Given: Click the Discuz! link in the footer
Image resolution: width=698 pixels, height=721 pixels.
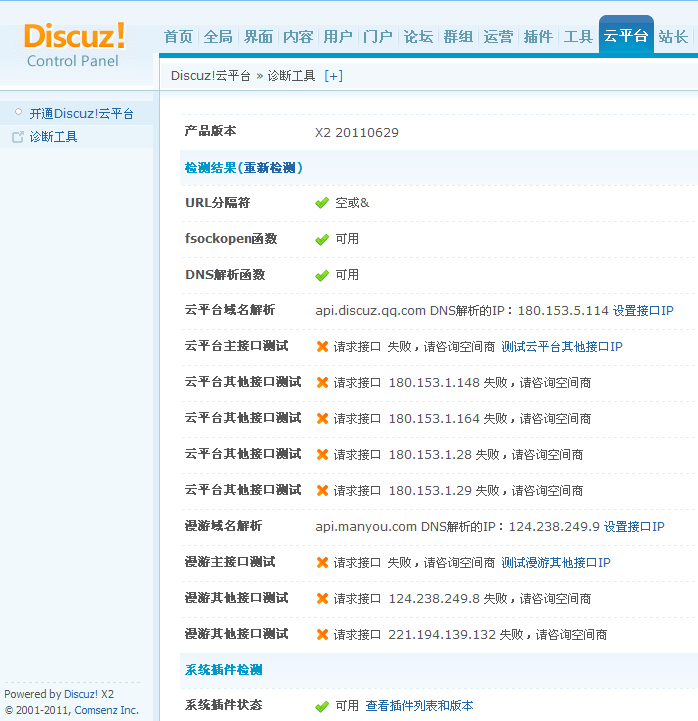Looking at the screenshot, I should (x=81, y=694).
